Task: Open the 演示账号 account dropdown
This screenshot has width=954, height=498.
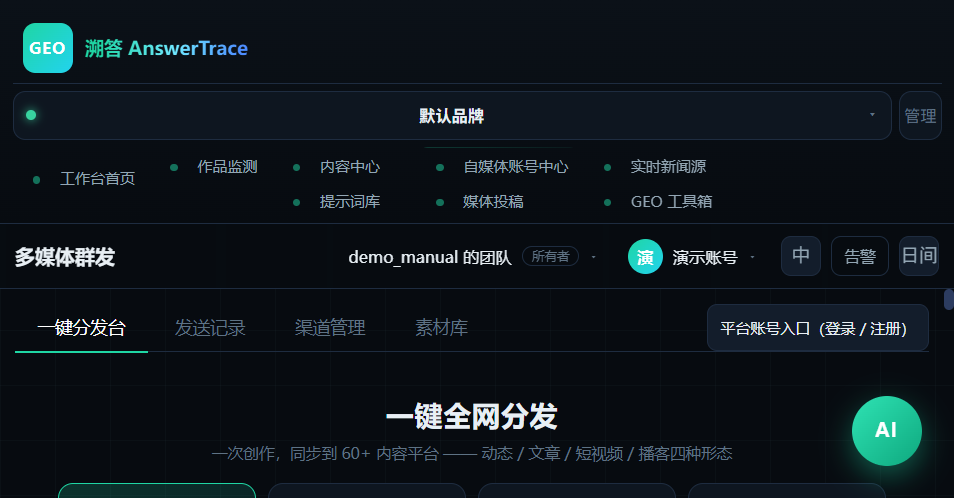Action: click(692, 257)
